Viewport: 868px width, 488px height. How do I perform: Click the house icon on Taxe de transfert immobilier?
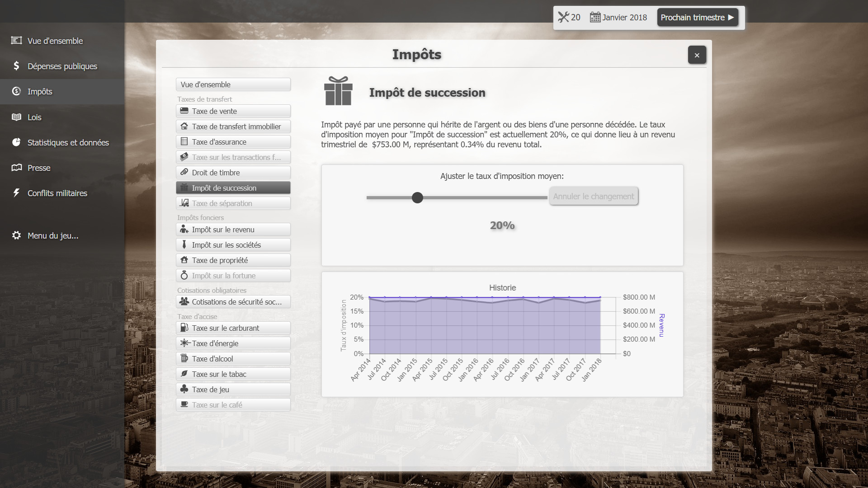185,126
